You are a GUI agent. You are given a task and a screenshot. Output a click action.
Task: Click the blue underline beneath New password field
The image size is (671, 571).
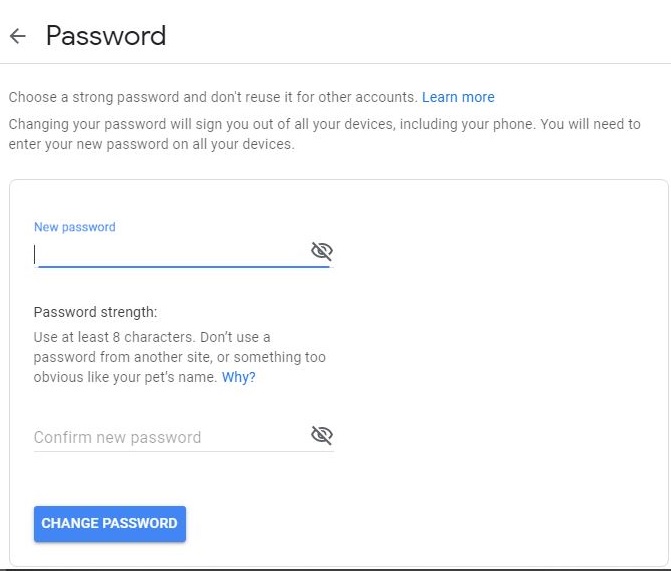(184, 267)
